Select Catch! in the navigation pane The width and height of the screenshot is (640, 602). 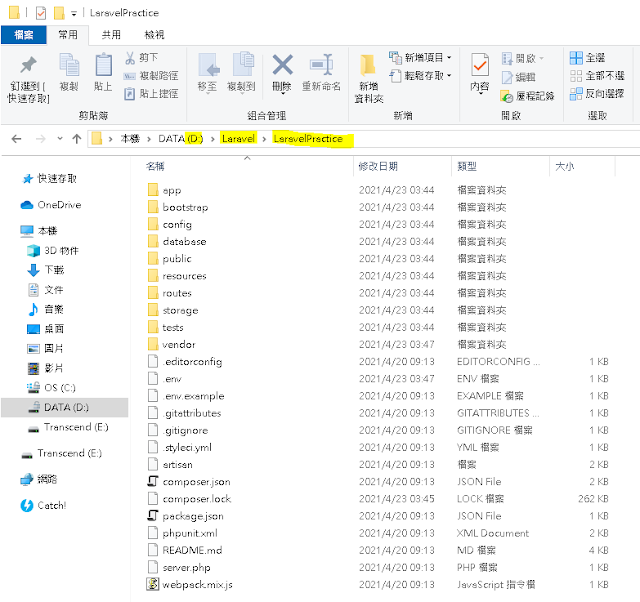(x=43, y=505)
